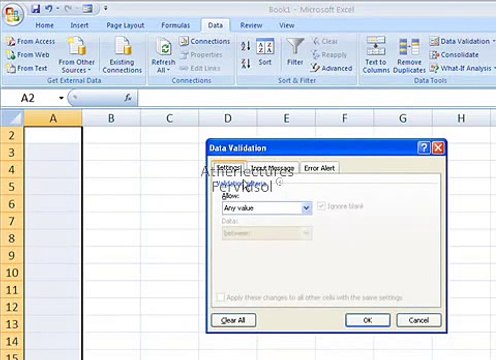
Task: Sort Z to A descending
Action: click(x=246, y=63)
